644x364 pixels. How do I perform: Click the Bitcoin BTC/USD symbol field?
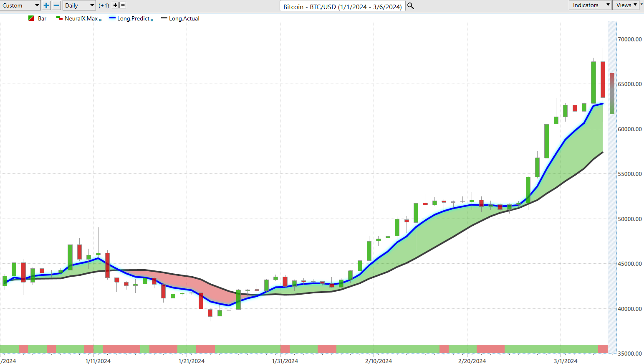[x=343, y=6]
